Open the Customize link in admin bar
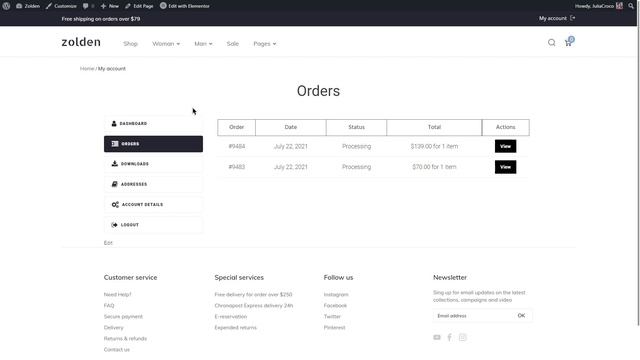 (x=61, y=6)
